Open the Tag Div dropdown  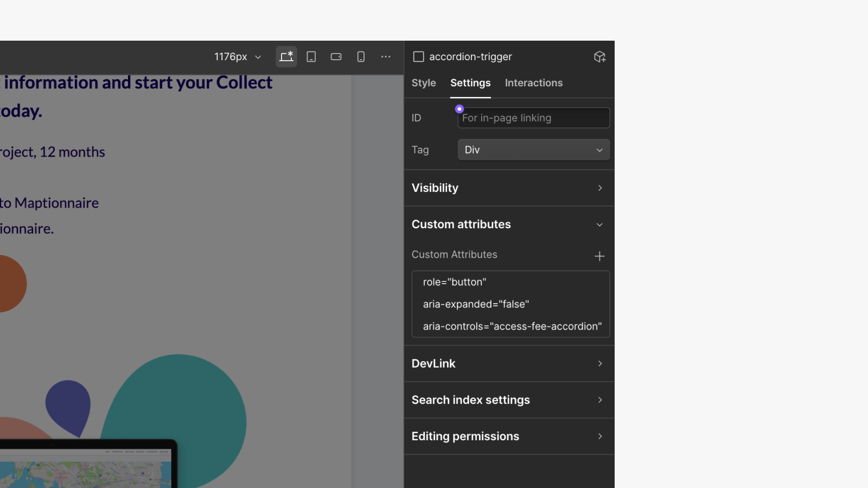pyautogui.click(x=534, y=150)
